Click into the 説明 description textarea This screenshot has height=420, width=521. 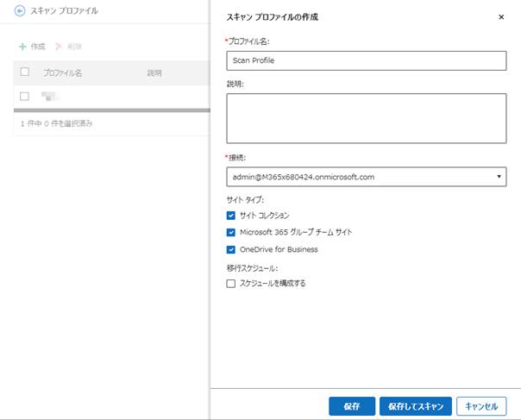pos(367,118)
